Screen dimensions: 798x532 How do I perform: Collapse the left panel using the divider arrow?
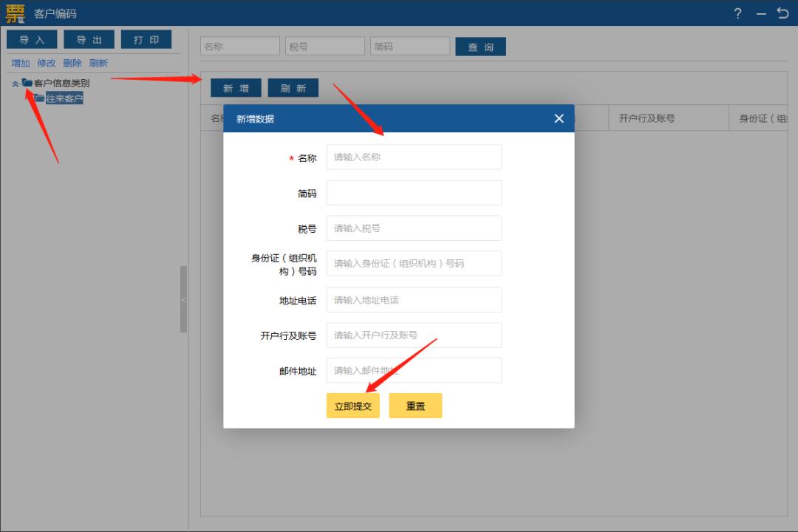[183, 299]
